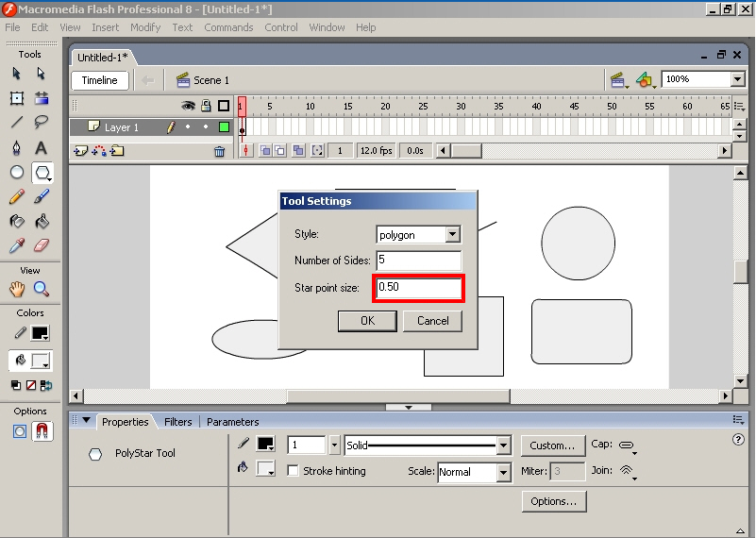The width and height of the screenshot is (756, 538).
Task: Toggle show/hide all layers eye icon
Action: (188, 106)
